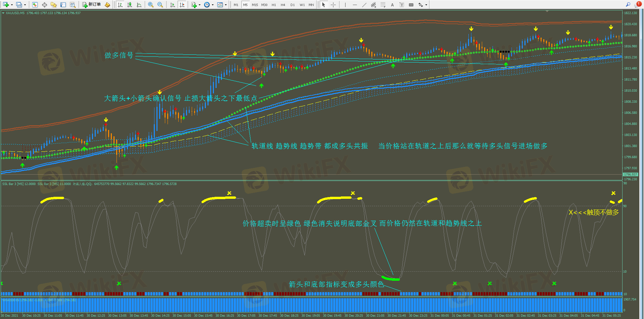The height and width of the screenshot is (319, 644).
Task: Switch to the H1 timeframe
Action: (x=274, y=5)
